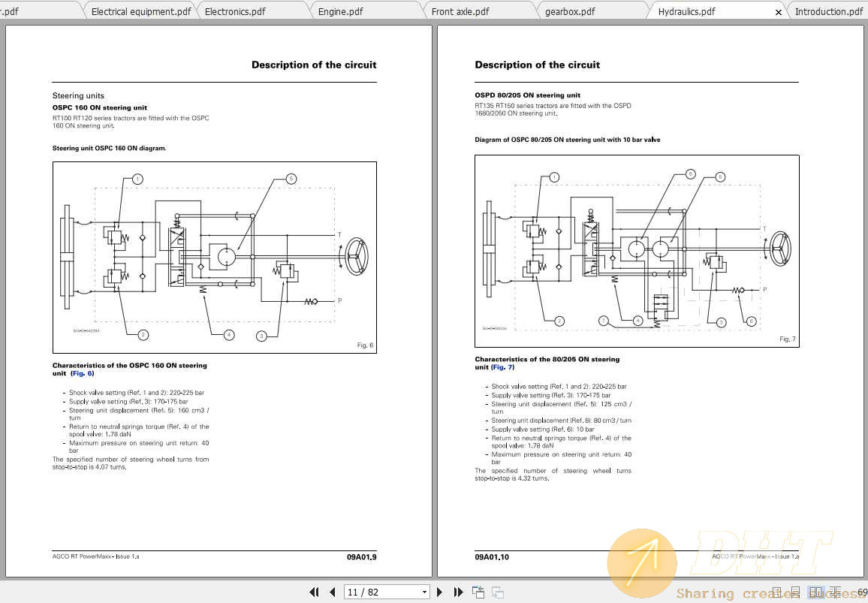This screenshot has width=868, height=603.
Task: Click the fit width view icon
Action: 497,592
